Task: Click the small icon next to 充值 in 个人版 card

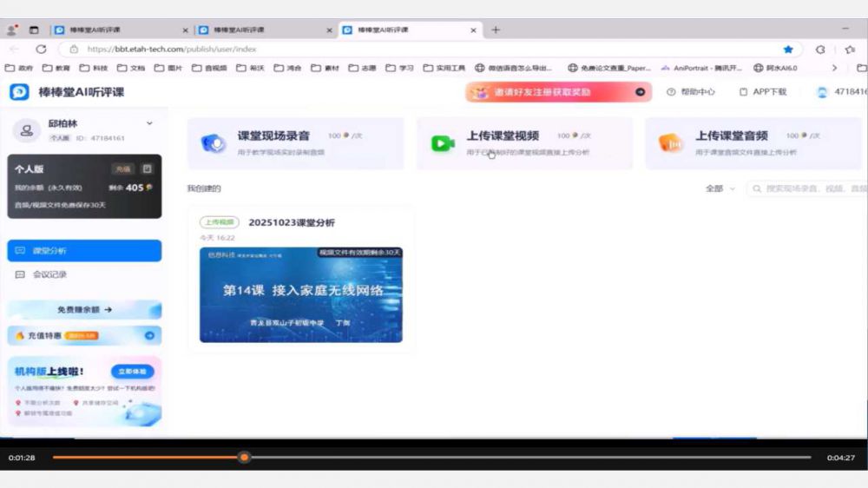Action: point(147,169)
